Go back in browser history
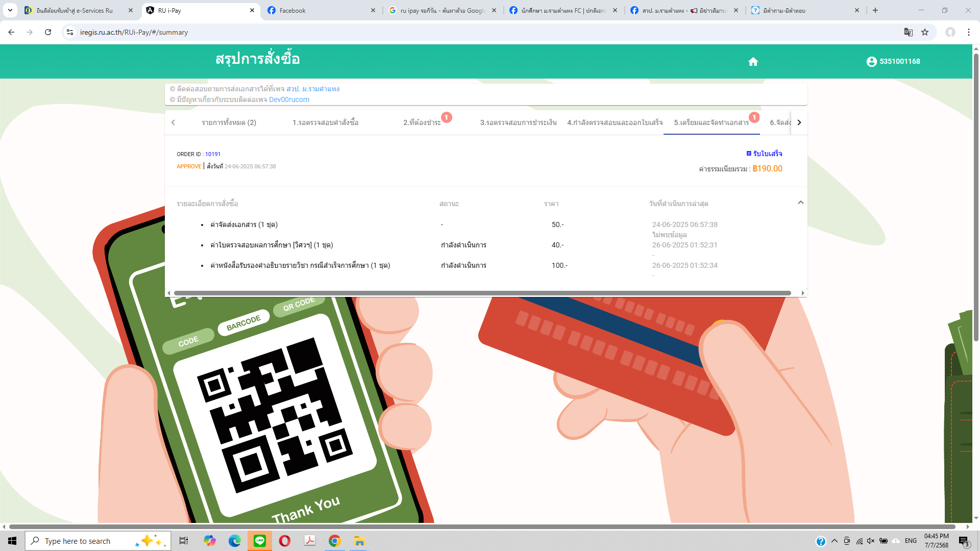The width and height of the screenshot is (980, 551). (x=11, y=32)
